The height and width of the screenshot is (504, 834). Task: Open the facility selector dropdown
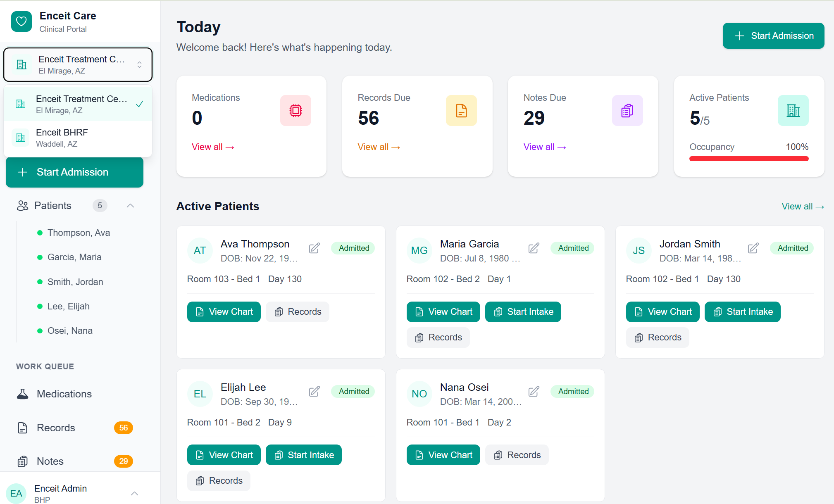78,64
